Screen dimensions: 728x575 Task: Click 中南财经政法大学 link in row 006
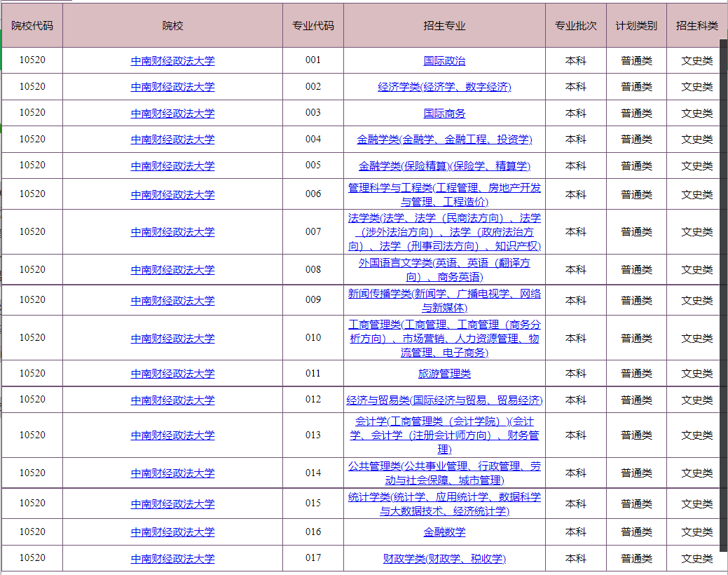[x=172, y=195]
